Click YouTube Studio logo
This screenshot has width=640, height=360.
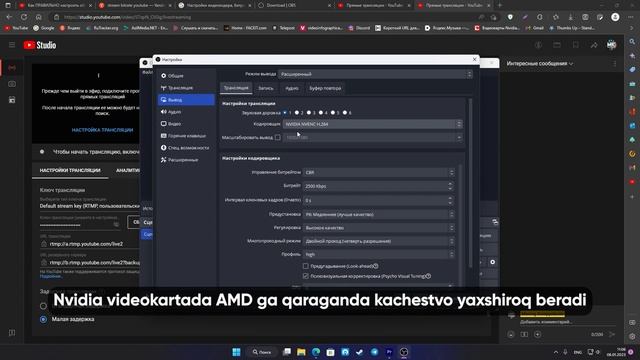point(40,45)
